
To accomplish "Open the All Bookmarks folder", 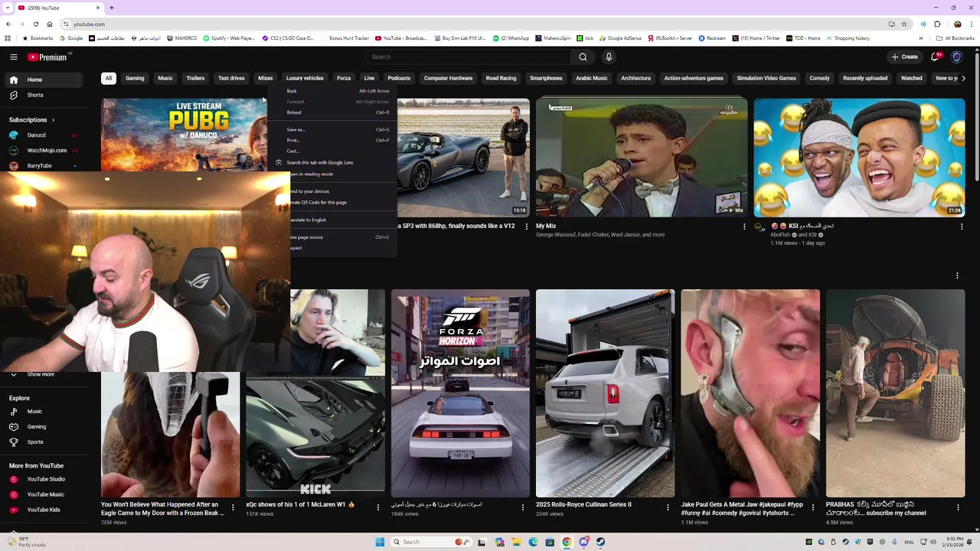I will click(x=955, y=38).
